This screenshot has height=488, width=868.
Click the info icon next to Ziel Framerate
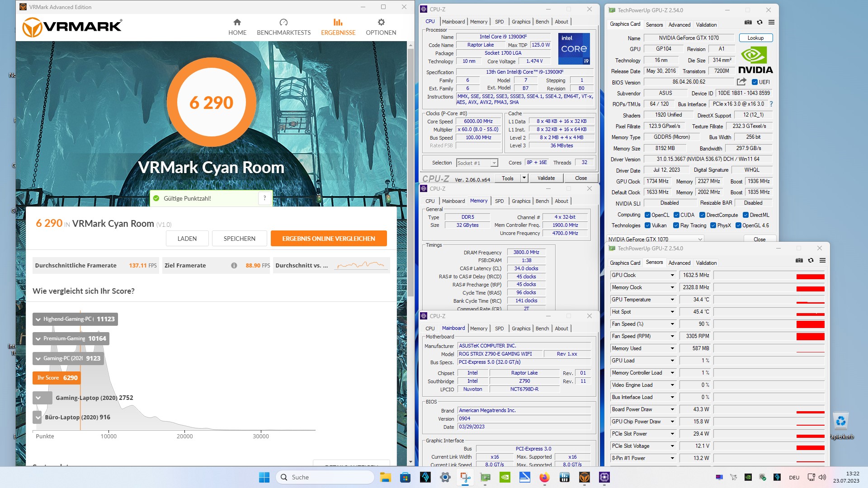234,266
